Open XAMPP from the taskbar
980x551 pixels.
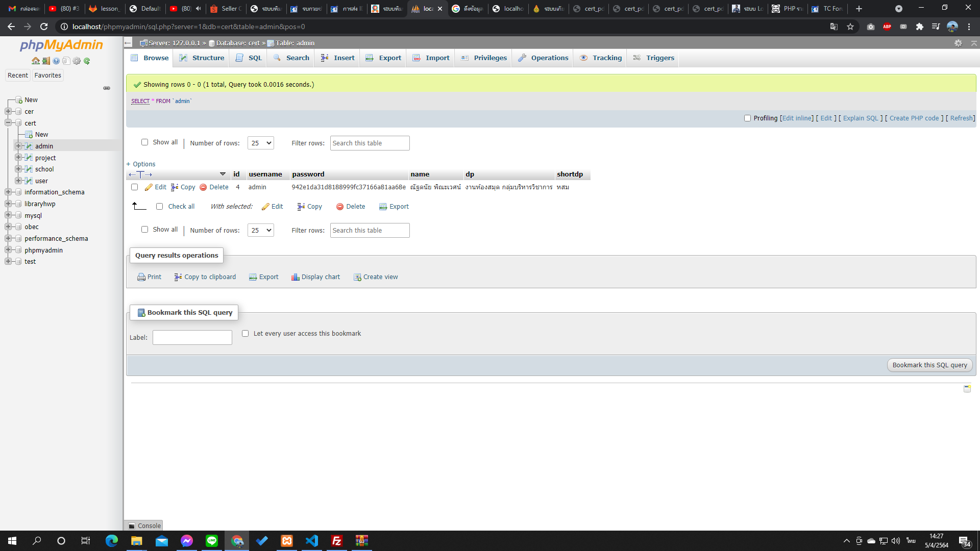tap(287, 541)
